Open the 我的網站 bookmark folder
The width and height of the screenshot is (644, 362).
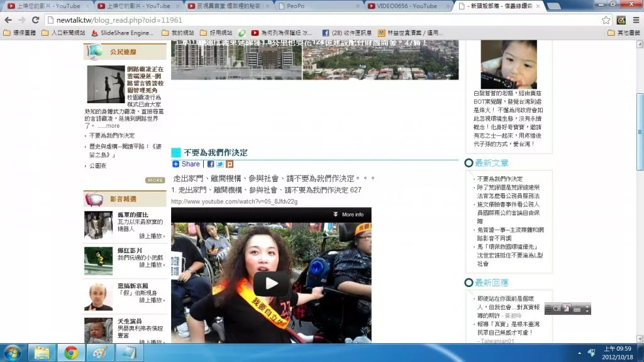pos(178,33)
